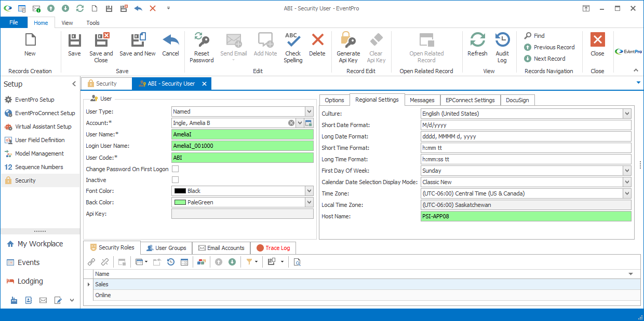Click the mail icon in quick access toolbar
This screenshot has height=321, width=644.
[x=36, y=8]
